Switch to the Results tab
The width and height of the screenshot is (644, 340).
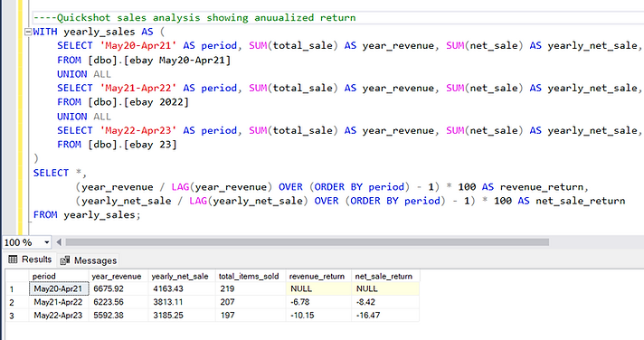click(x=30, y=260)
